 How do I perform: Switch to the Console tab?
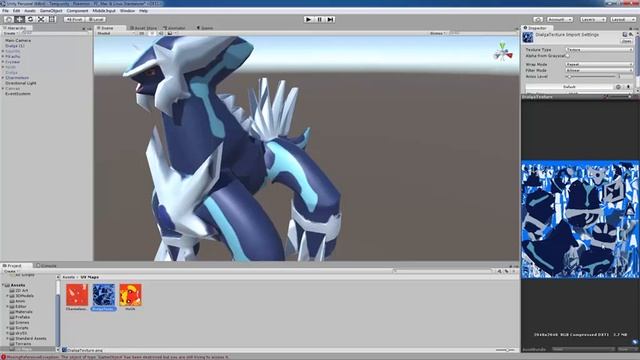[x=46, y=265]
